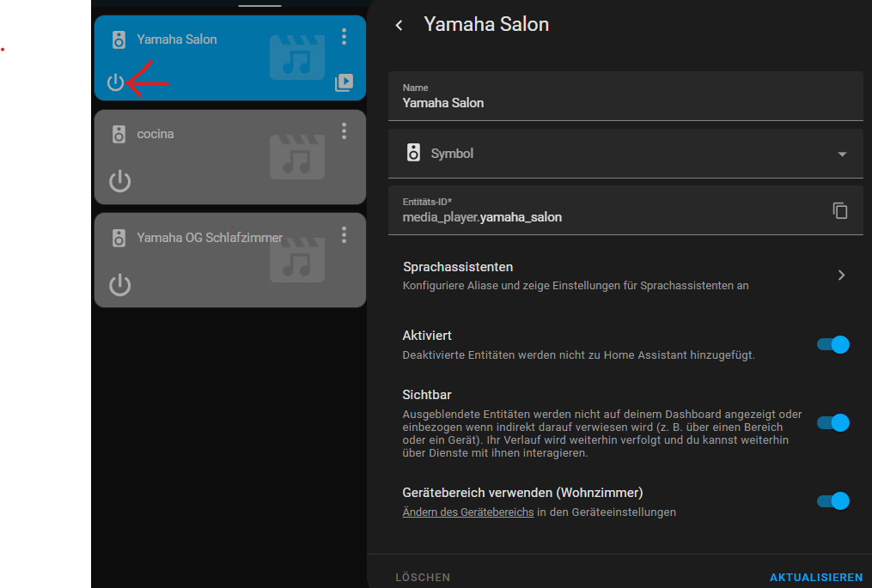The height and width of the screenshot is (588, 872).
Task: Follow the Ändern des Gerätebereichs link
Action: tap(467, 511)
